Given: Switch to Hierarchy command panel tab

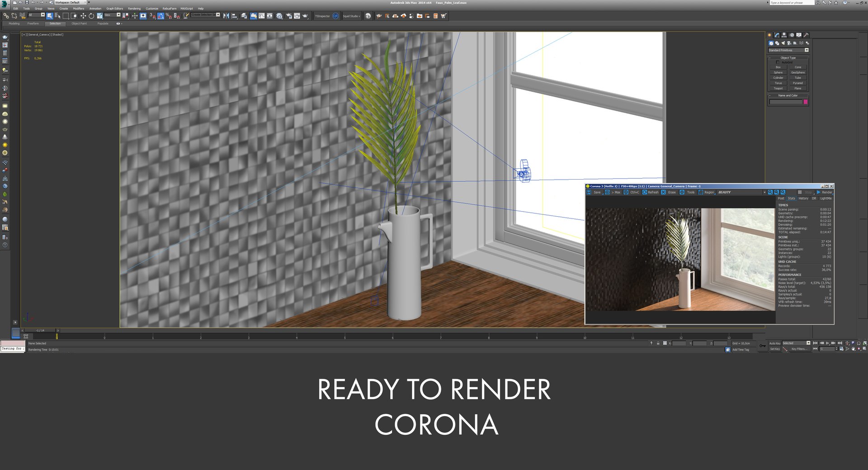Looking at the screenshot, I should (x=784, y=35).
